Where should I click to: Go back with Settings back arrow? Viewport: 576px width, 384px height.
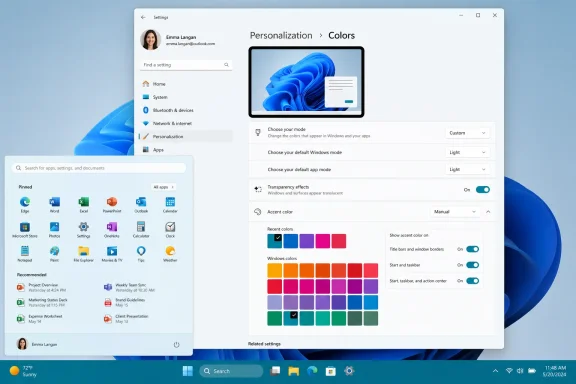[x=143, y=17]
